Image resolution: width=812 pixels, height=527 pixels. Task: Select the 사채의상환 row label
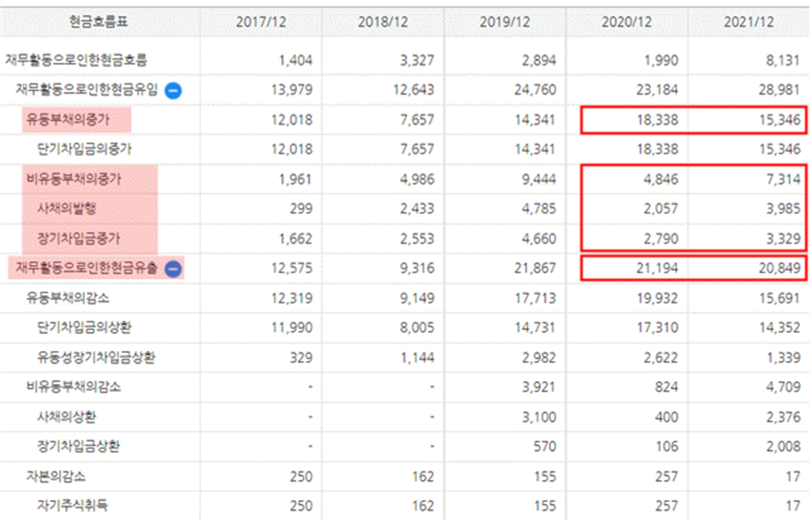click(x=67, y=417)
